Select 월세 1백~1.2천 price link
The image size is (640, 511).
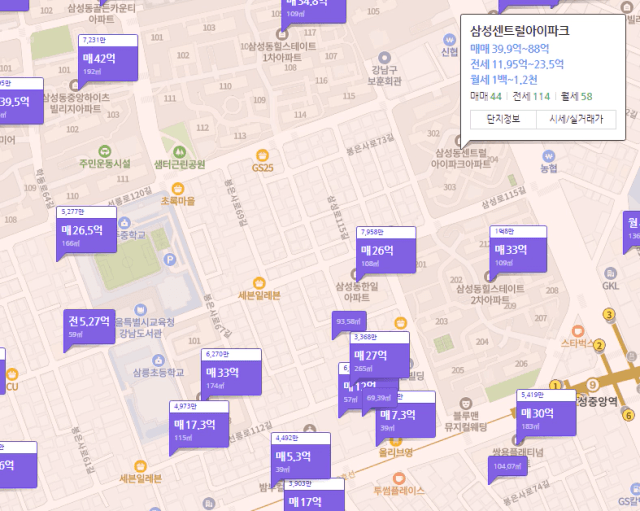point(504,80)
